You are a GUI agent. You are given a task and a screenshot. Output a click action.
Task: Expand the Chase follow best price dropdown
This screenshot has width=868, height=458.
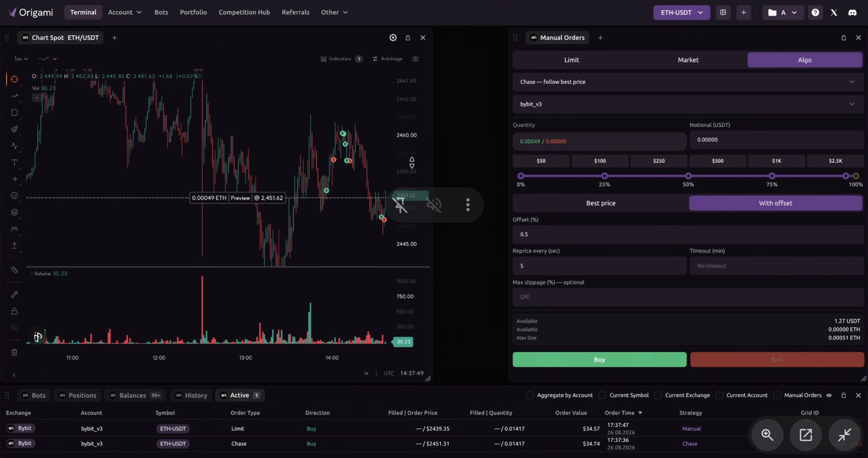tap(688, 82)
